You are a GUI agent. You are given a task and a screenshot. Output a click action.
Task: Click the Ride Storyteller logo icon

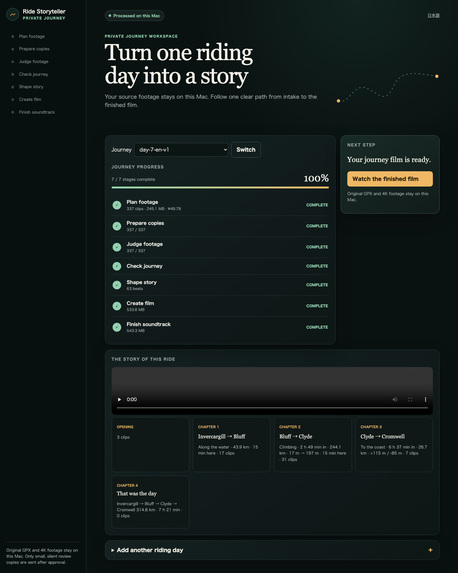[x=12, y=15]
